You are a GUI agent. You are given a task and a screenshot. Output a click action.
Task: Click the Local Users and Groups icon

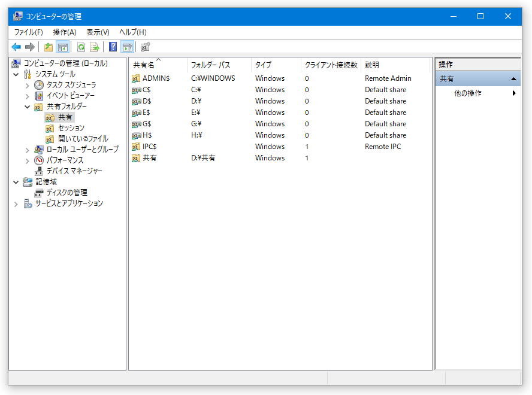click(39, 149)
